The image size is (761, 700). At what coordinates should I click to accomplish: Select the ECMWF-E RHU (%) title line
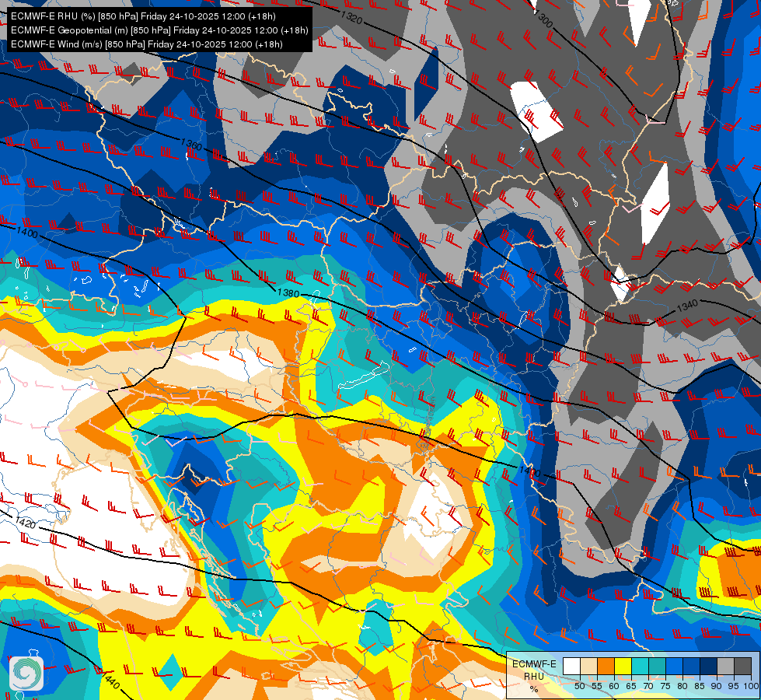143,16
